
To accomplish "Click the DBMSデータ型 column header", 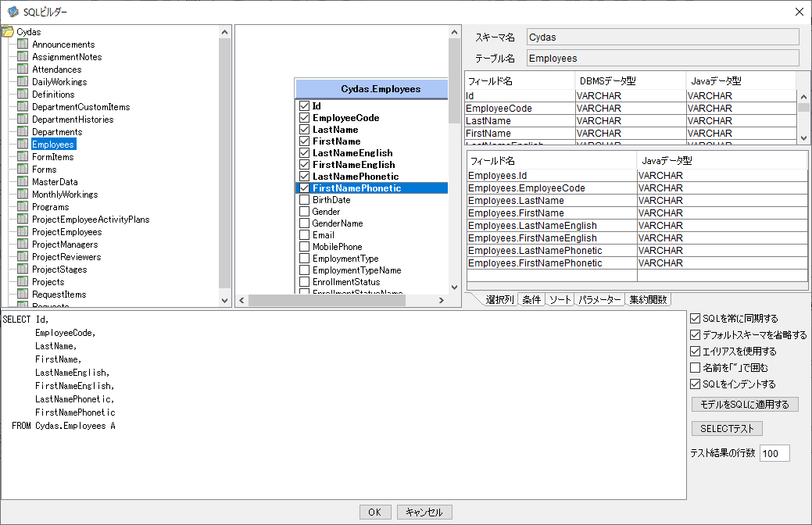I will (630, 80).
